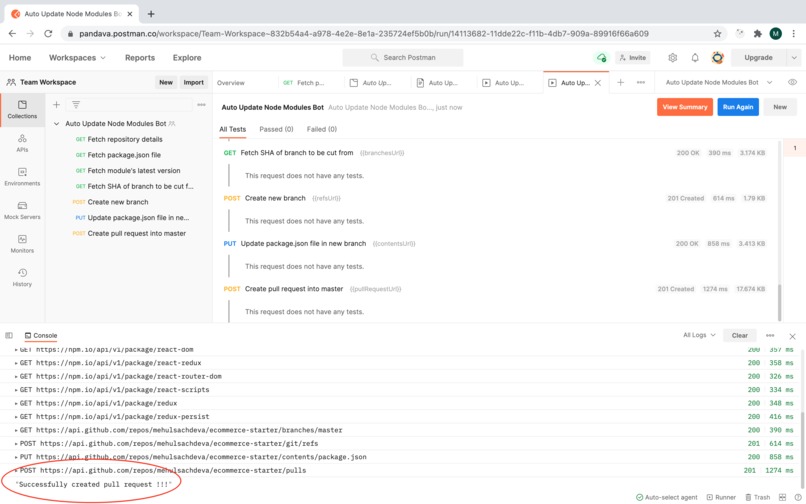Collapse Auto Update Node Modules Bot collection
The image size is (806, 504).
point(57,123)
